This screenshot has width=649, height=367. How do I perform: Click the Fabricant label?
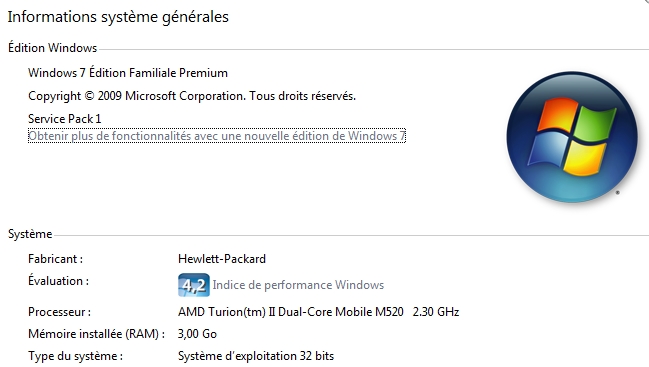pos(55,259)
